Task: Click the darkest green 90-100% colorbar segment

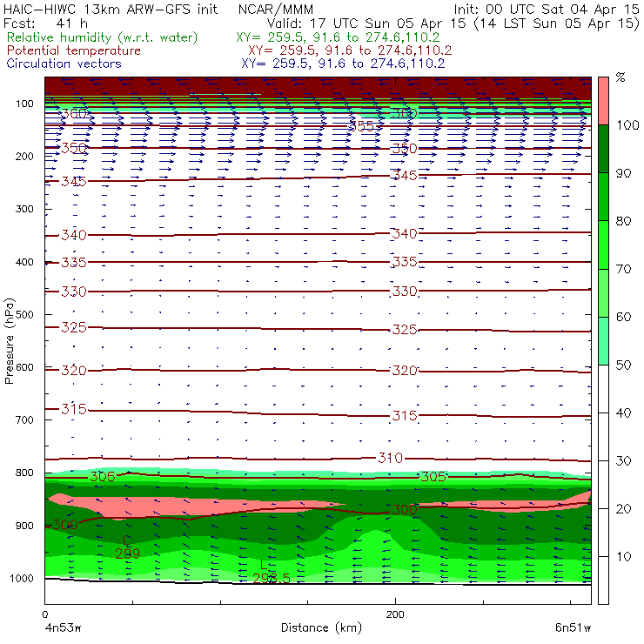Action: click(x=603, y=149)
